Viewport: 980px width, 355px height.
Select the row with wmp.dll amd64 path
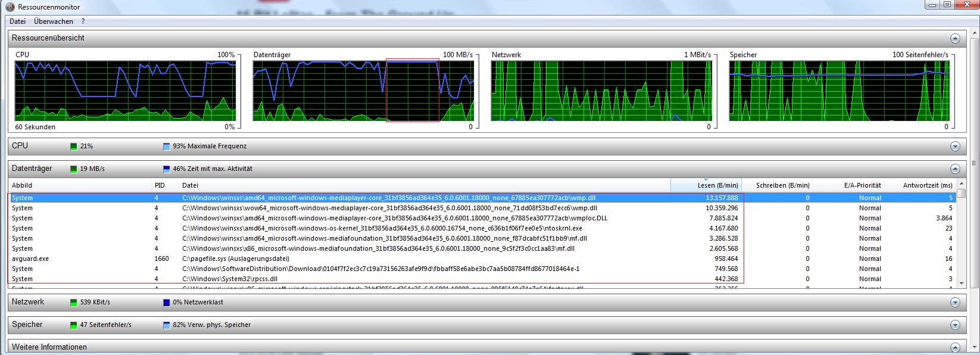[x=482, y=198]
